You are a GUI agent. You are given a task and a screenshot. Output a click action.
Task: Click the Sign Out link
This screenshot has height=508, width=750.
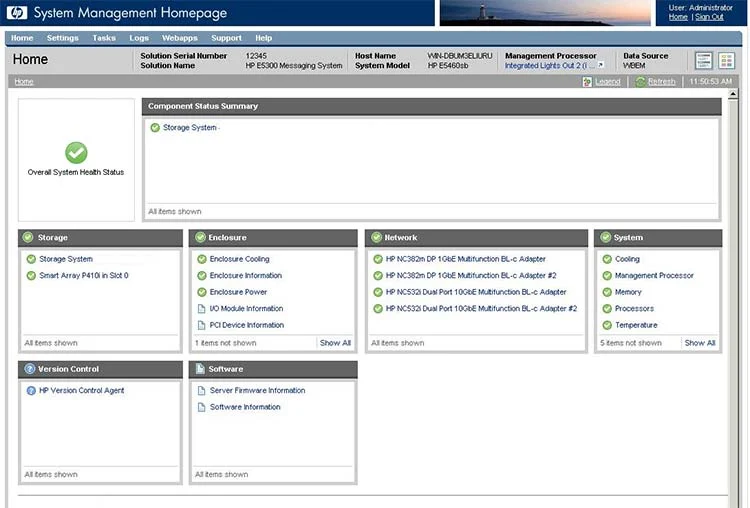[709, 17]
